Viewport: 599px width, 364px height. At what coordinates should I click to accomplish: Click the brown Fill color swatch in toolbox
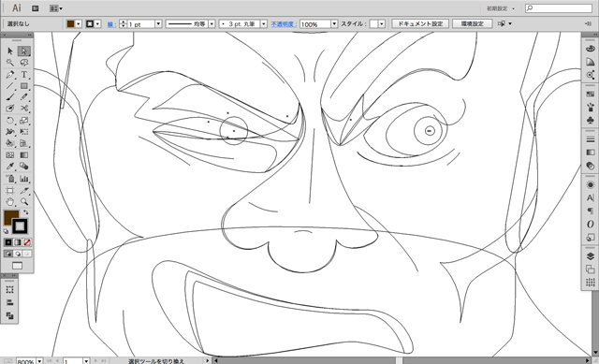pyautogui.click(x=10, y=217)
